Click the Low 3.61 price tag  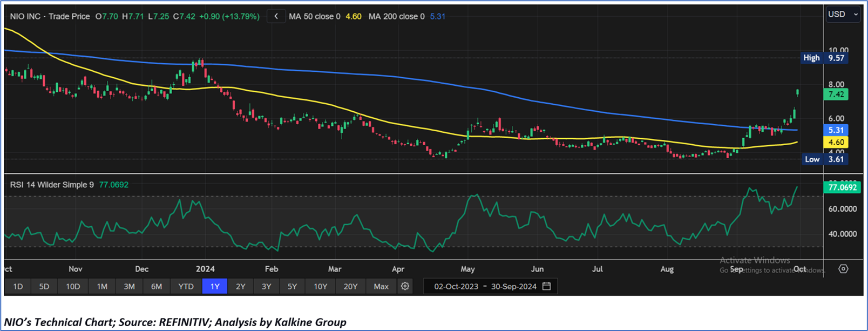pyautogui.click(x=824, y=159)
